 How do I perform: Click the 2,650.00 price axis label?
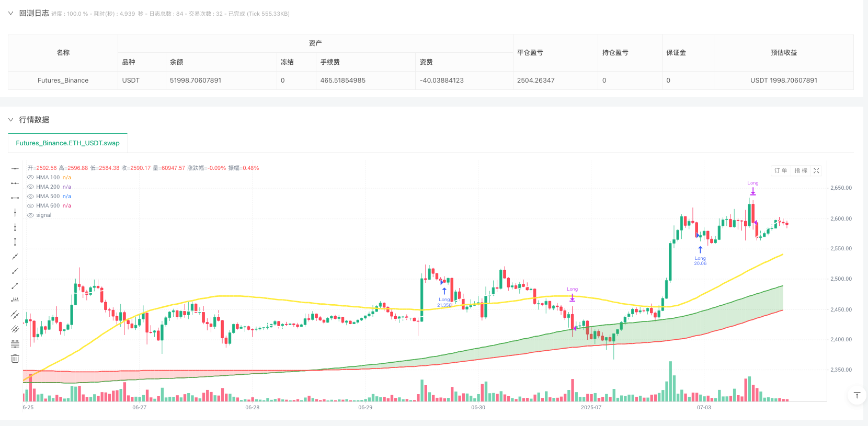(841, 188)
